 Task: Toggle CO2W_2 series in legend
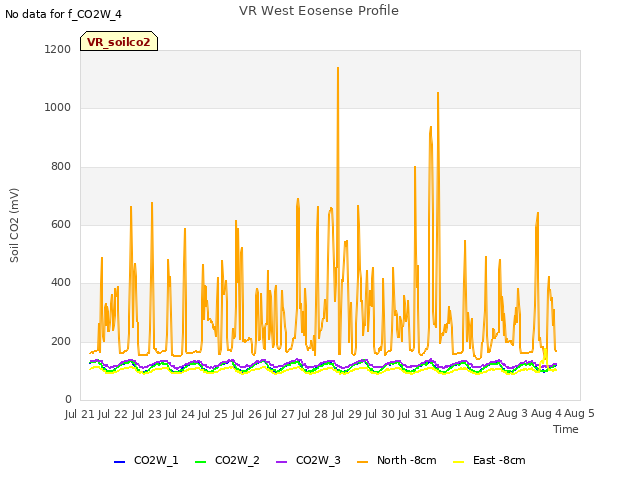pos(227,461)
